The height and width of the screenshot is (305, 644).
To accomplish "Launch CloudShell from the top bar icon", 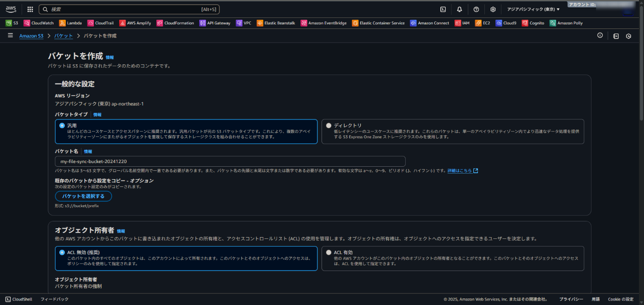I will click(443, 9).
